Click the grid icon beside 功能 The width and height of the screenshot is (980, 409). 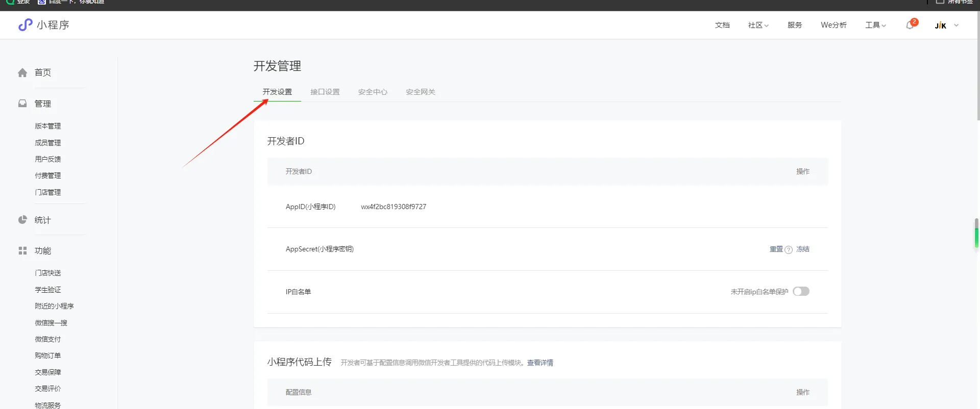tap(22, 250)
